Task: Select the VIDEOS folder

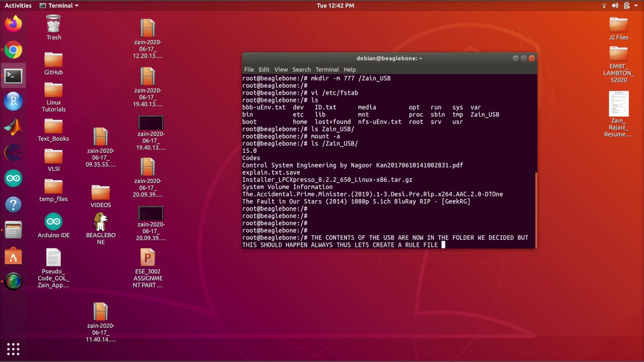Action: coord(101,197)
